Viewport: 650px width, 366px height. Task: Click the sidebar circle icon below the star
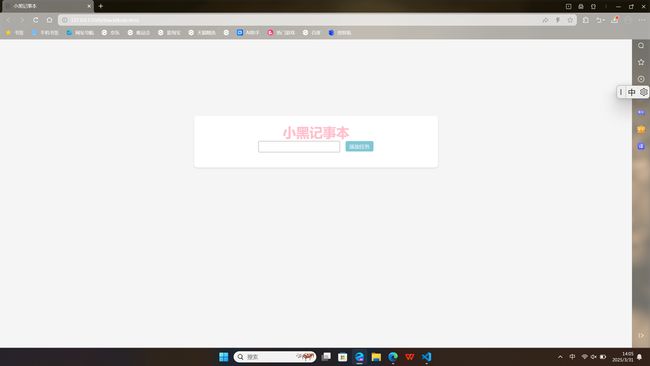point(641,79)
